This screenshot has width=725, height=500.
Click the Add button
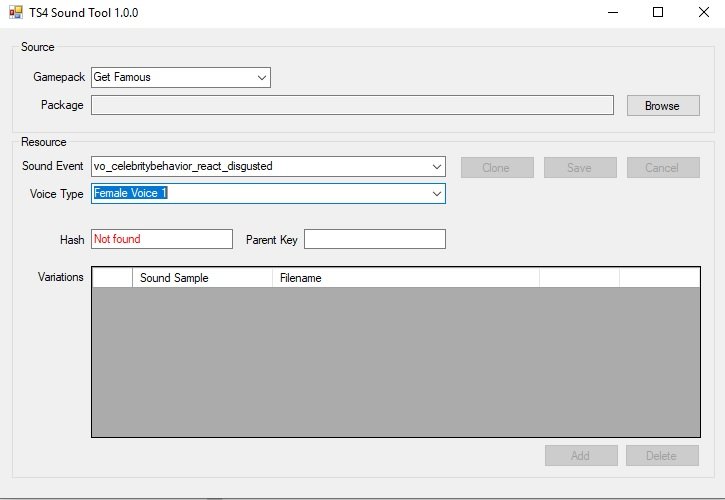[x=581, y=456]
